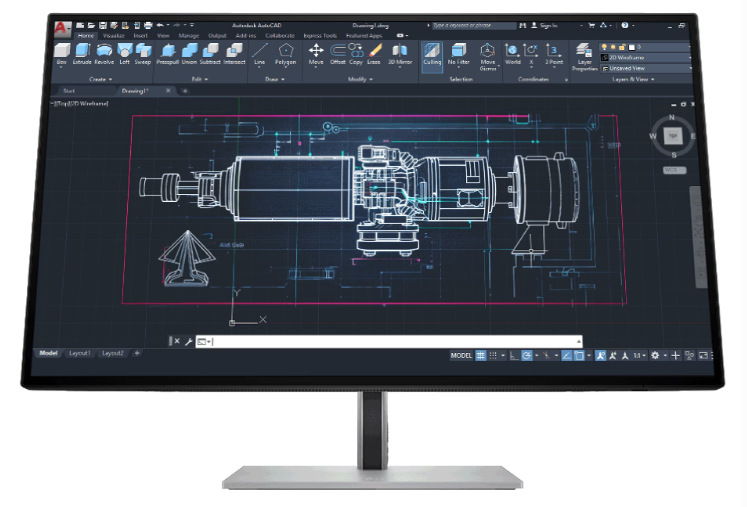Viewport: 747px width, 507px height.
Task: Toggle MODEL space button in status bar
Action: tap(461, 355)
